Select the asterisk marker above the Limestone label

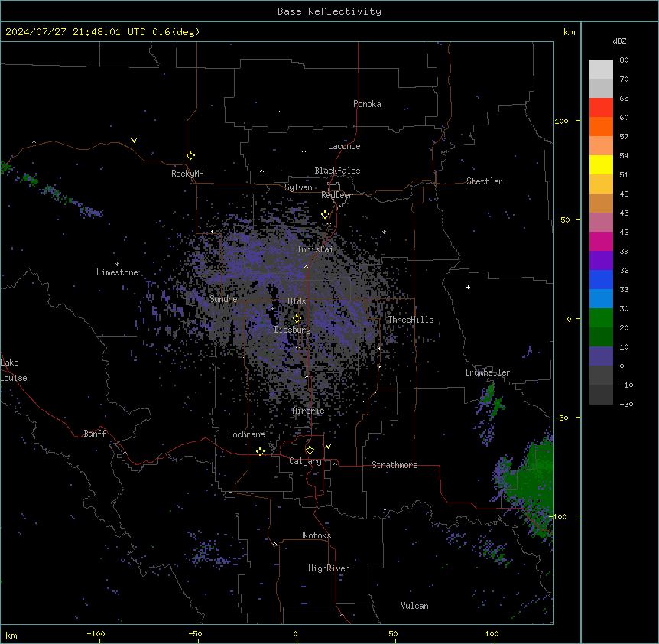coord(117,265)
